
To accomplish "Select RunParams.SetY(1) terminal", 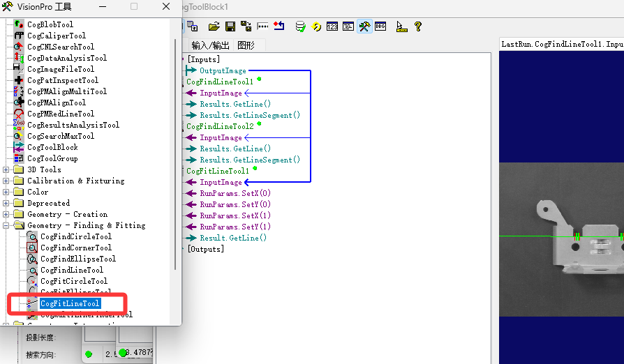I will [x=235, y=227].
